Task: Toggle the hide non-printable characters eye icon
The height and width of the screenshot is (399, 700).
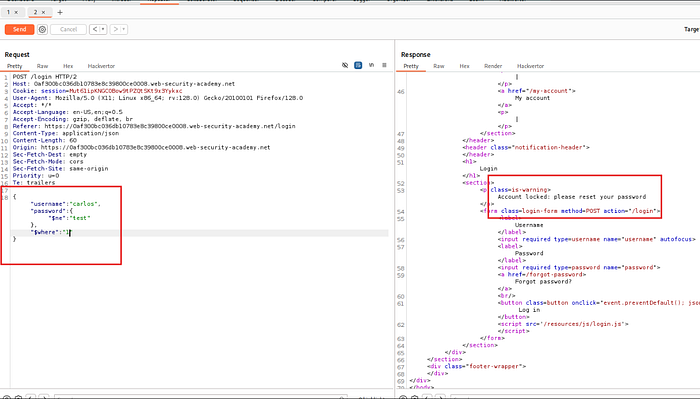Action: [x=345, y=65]
